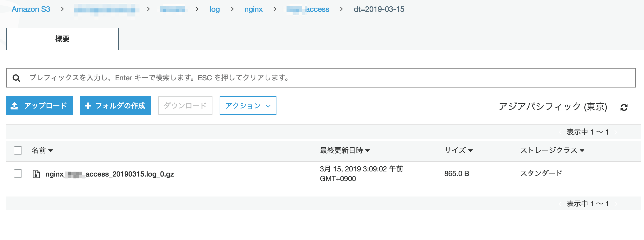
Task: Click next page arrow in top pagination
Action: (616, 132)
